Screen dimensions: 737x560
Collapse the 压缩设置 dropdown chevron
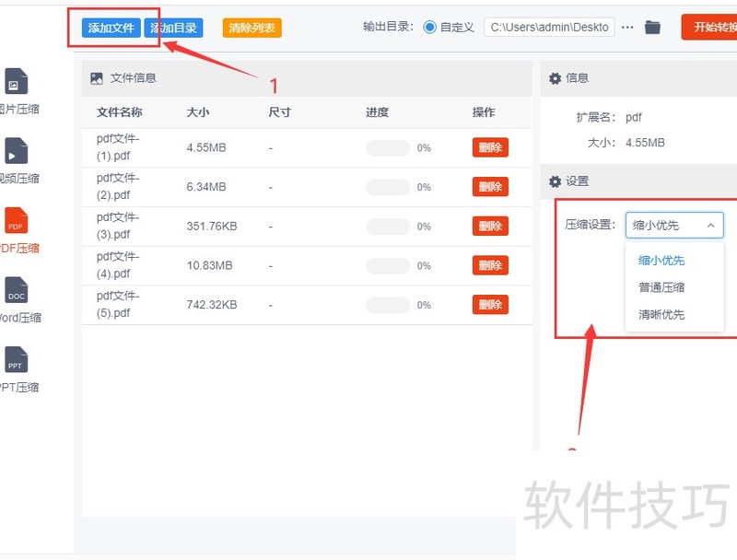tap(709, 225)
